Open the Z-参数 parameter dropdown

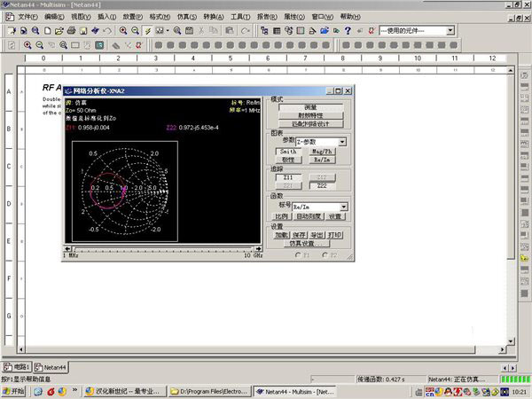tap(341, 142)
